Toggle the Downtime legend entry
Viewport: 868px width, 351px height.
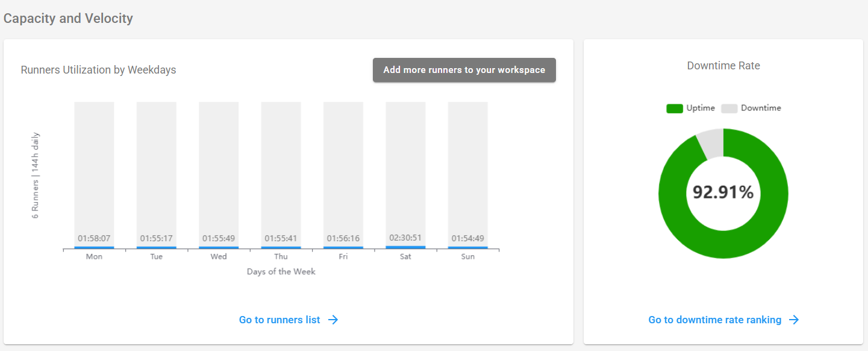tap(751, 108)
